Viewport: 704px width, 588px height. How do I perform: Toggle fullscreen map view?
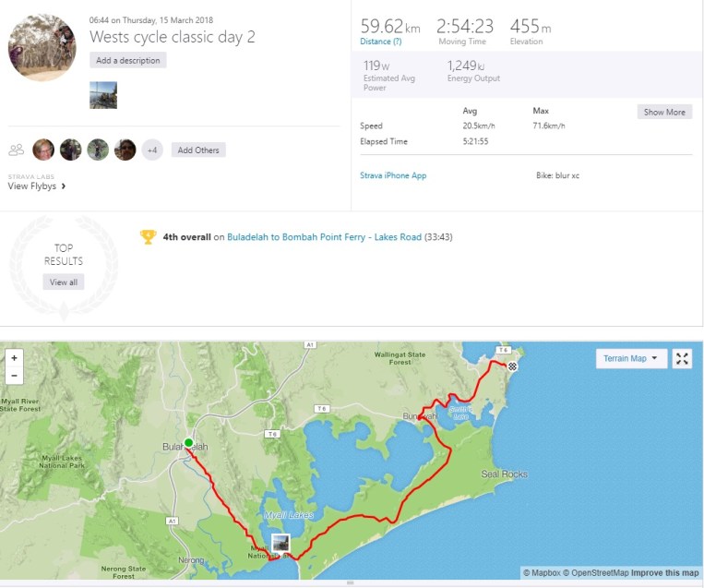coord(682,359)
